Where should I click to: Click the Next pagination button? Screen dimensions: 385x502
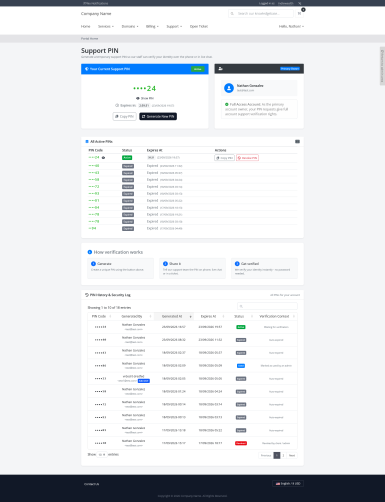tap(292, 455)
